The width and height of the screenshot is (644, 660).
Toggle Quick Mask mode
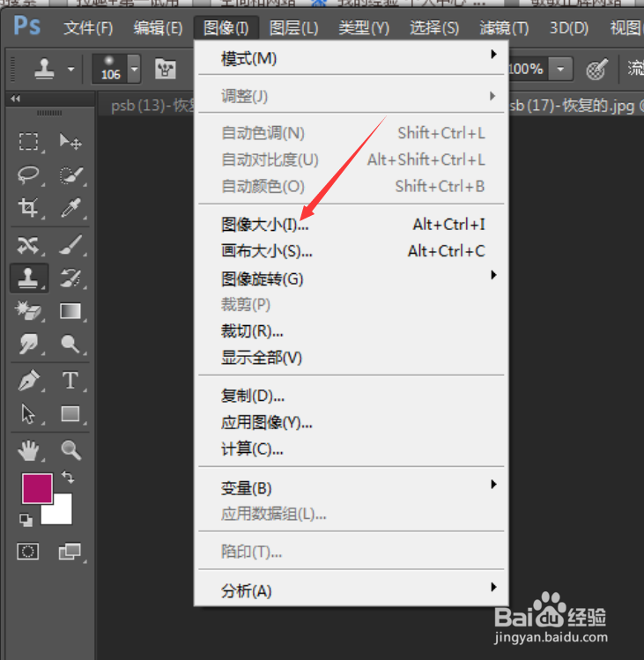(x=28, y=551)
